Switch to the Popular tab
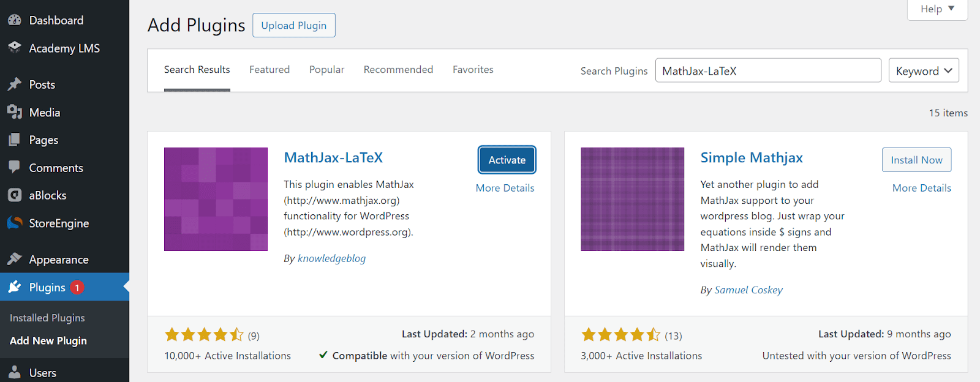Viewport: 980px width, 382px height. 326,70
